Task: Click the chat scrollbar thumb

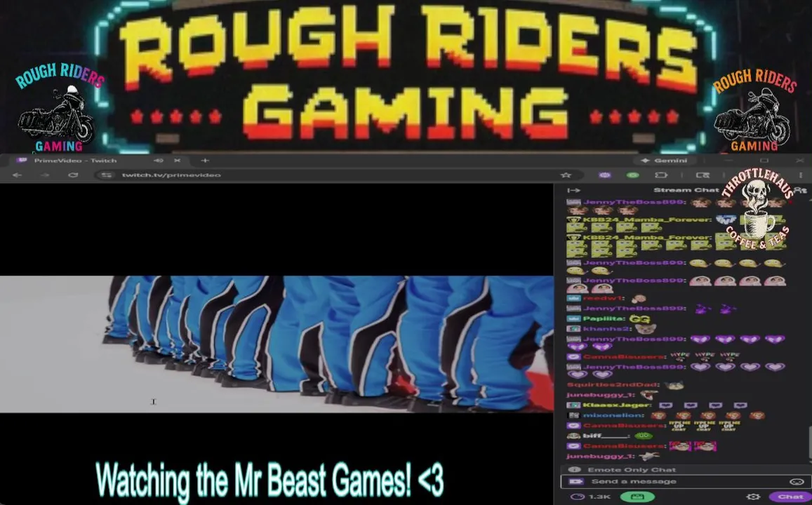Action: [x=809, y=443]
